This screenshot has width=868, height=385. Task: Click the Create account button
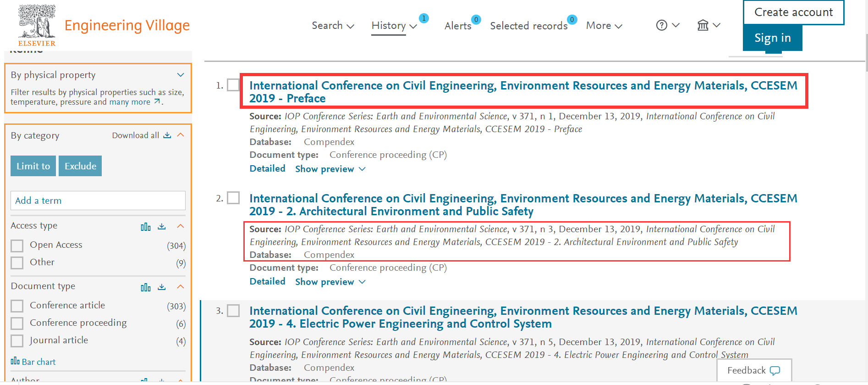coord(793,12)
